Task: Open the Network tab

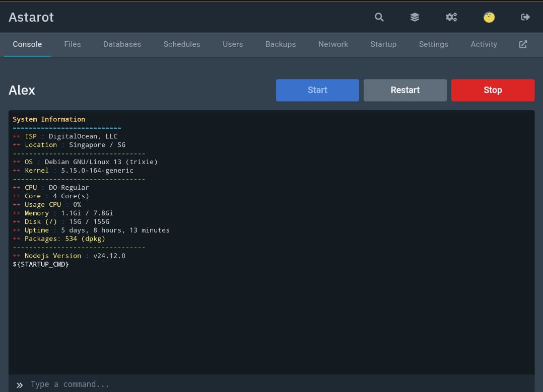Action: point(333,44)
